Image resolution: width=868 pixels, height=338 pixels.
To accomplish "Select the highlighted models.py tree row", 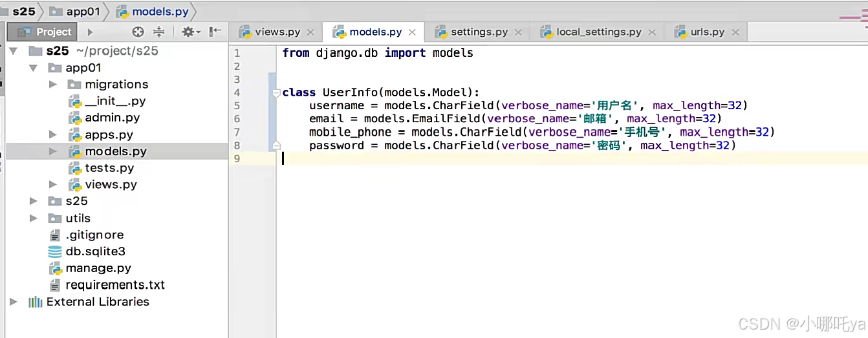I will click(117, 151).
